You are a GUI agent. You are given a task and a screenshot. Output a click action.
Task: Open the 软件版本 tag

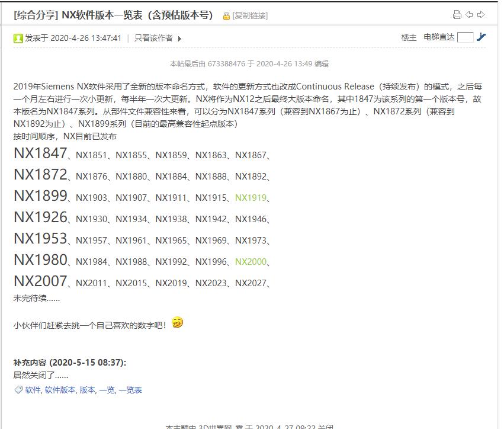tap(60, 390)
